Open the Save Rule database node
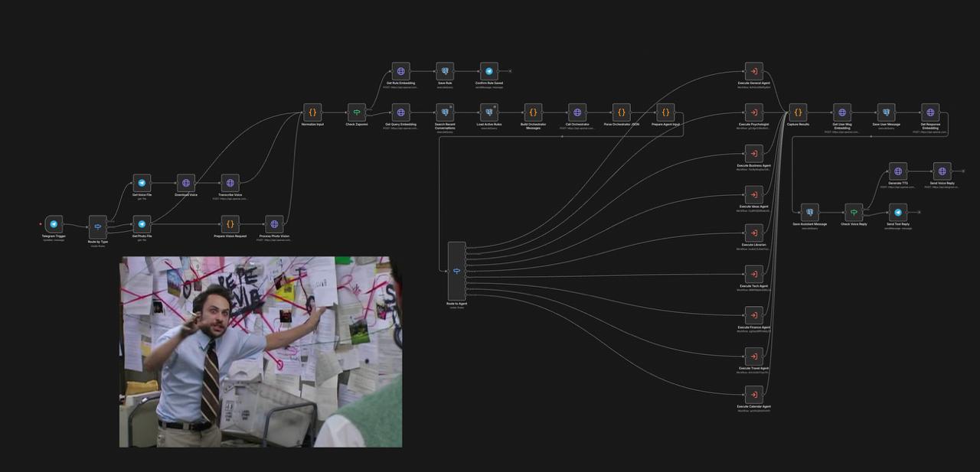This screenshot has height=472, width=980. pyautogui.click(x=445, y=71)
